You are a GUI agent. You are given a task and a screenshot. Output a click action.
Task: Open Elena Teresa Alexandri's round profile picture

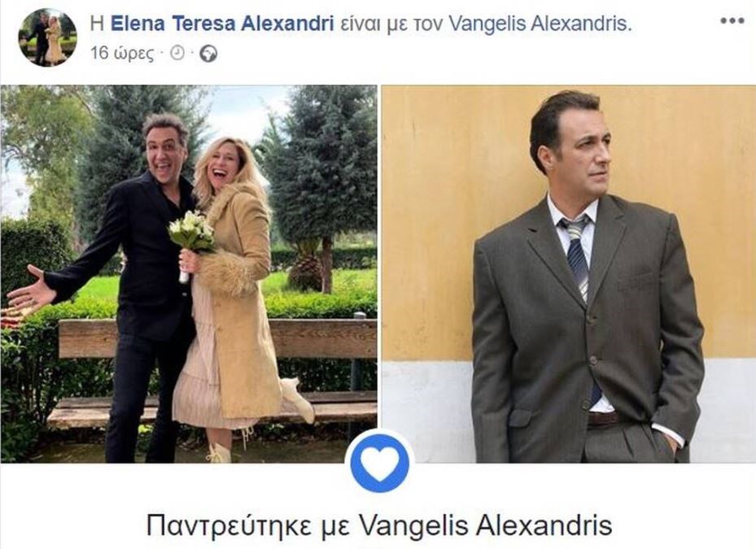pyautogui.click(x=48, y=37)
